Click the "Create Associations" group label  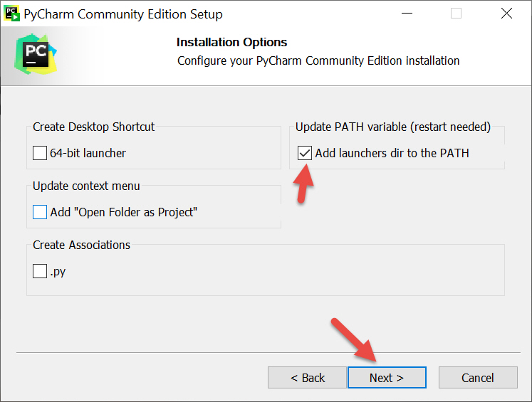(81, 245)
